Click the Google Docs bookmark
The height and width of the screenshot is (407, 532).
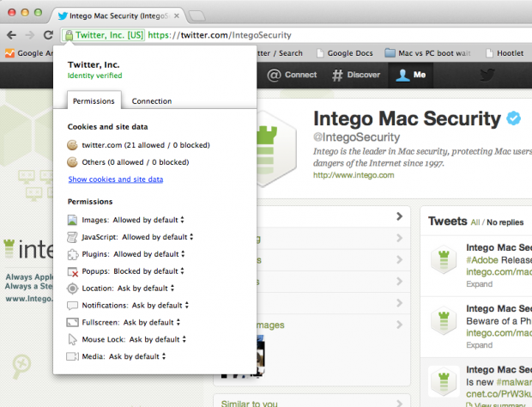[x=346, y=53]
